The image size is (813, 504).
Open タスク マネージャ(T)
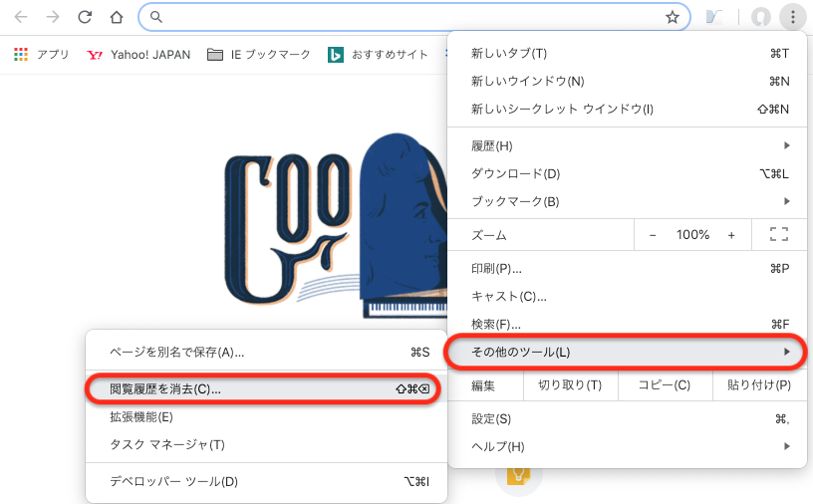point(266,445)
